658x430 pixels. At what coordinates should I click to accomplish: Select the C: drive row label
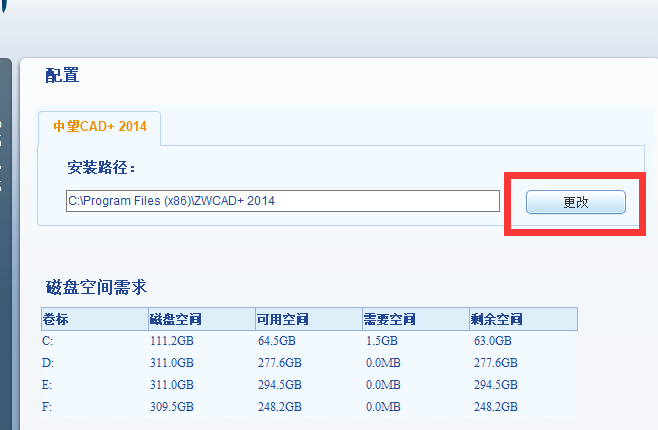47,341
